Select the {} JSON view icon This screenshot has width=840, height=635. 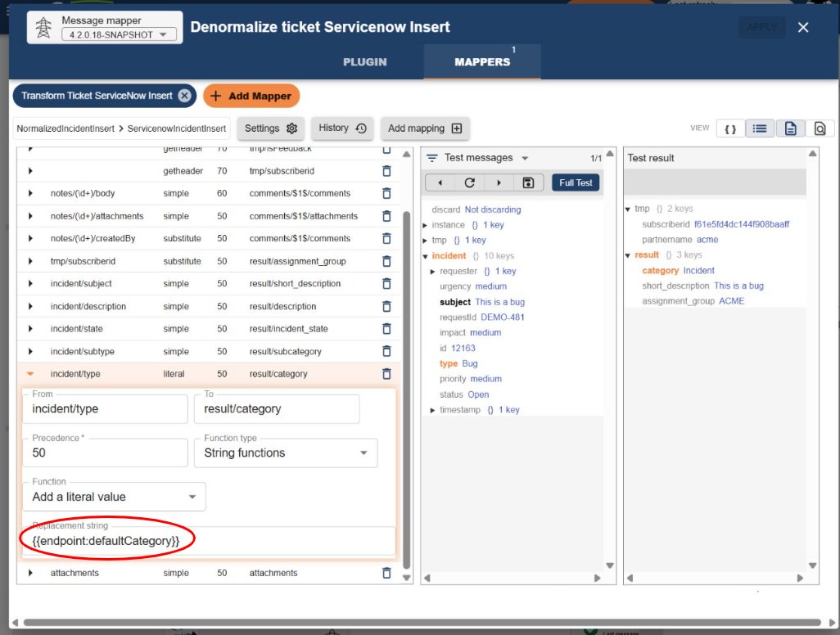coord(729,128)
